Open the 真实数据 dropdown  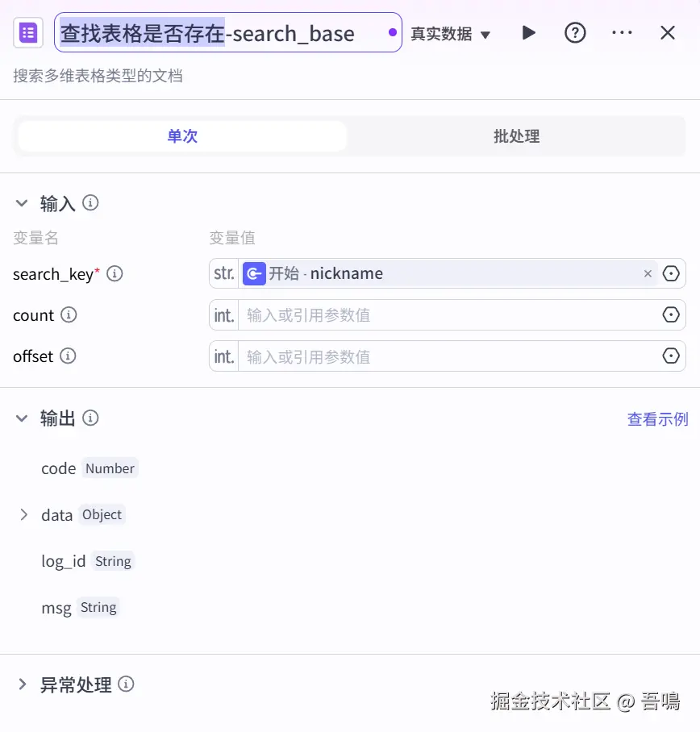tap(450, 34)
